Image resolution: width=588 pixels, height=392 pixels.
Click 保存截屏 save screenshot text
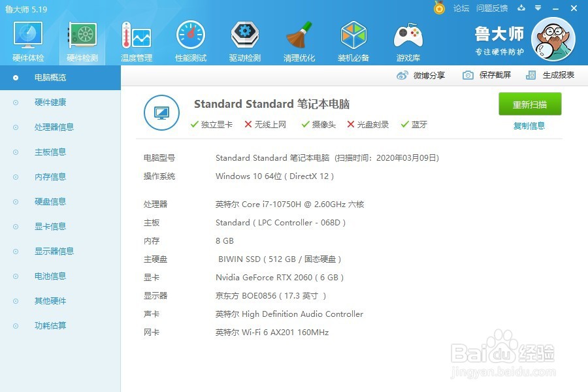[495, 75]
